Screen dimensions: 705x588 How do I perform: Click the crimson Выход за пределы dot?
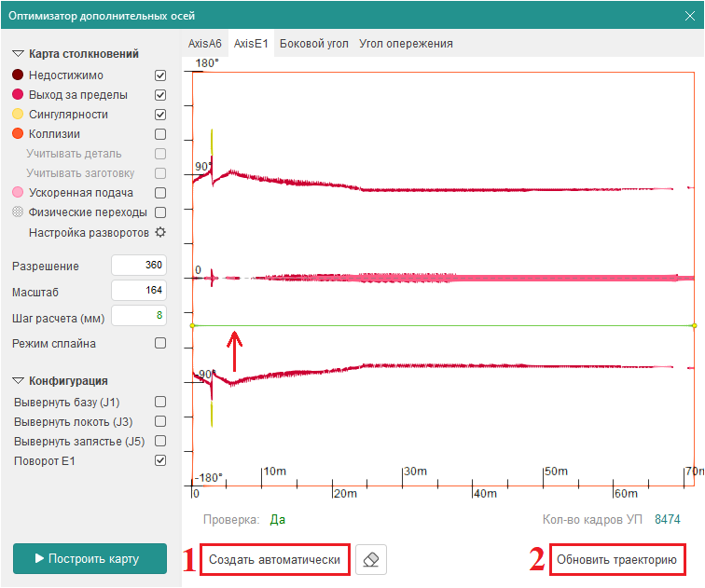[x=18, y=95]
